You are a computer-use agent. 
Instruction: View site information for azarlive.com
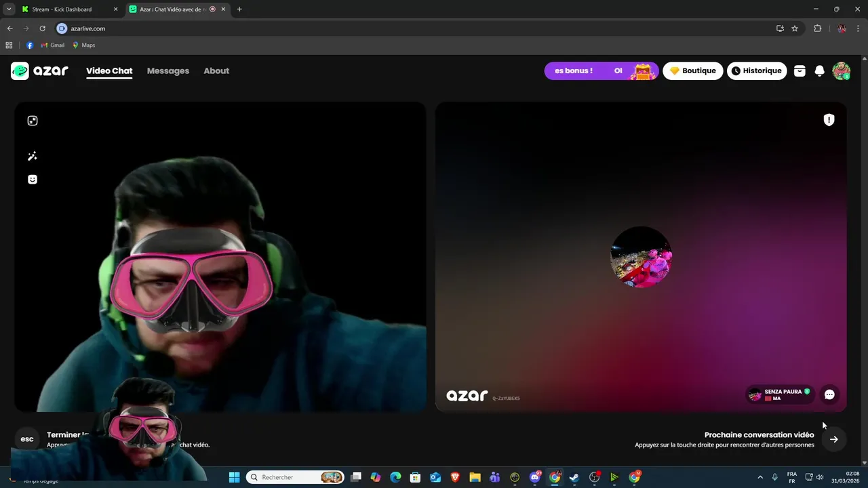pyautogui.click(x=62, y=28)
